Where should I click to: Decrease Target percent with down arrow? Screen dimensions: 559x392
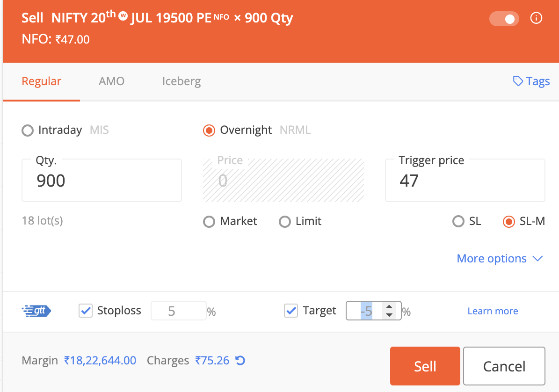point(389,315)
